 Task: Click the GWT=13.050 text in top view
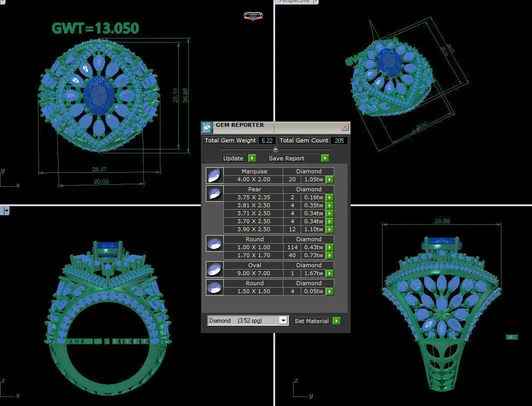pyautogui.click(x=95, y=28)
